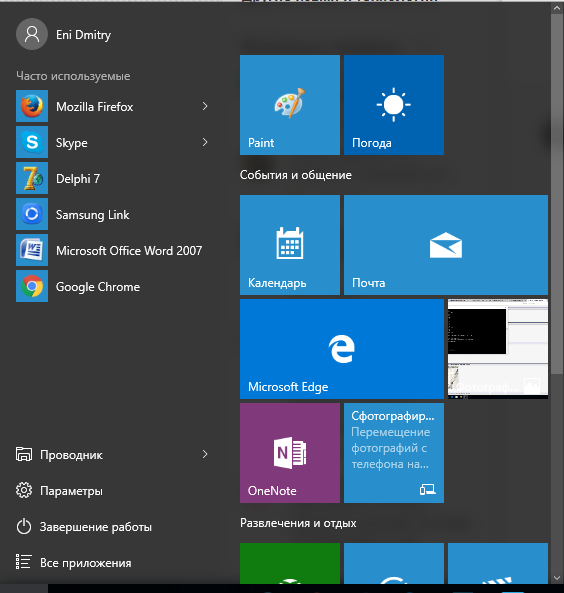
Task: Open the Paint tile
Action: (x=290, y=105)
